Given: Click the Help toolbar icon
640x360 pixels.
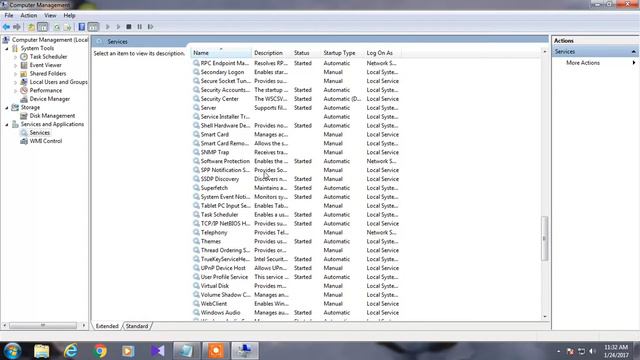Looking at the screenshot, I should click(x=82, y=27).
